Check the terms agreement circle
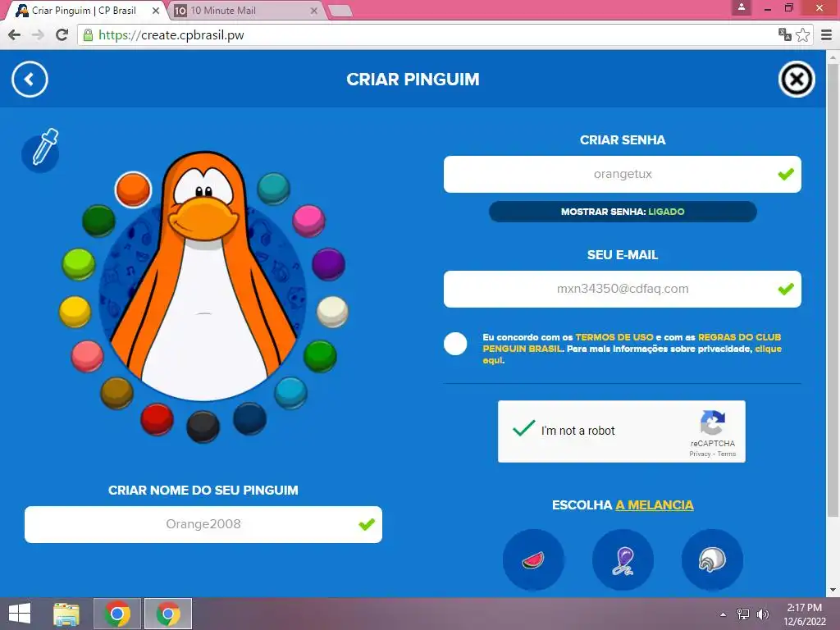840x630 pixels. tap(455, 344)
